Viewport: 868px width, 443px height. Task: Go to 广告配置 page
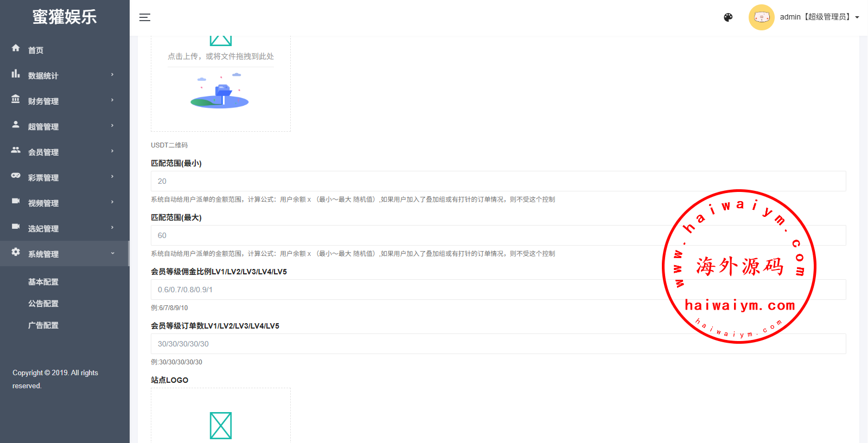point(43,325)
